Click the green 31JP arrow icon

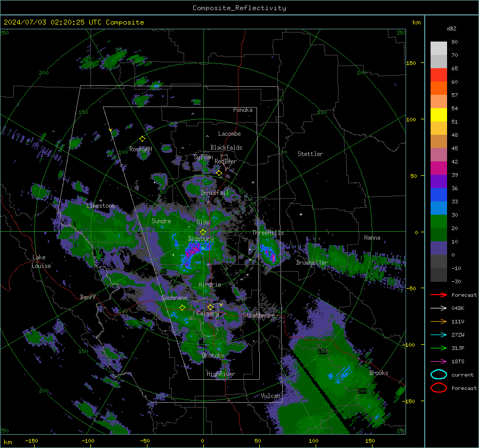tap(439, 348)
